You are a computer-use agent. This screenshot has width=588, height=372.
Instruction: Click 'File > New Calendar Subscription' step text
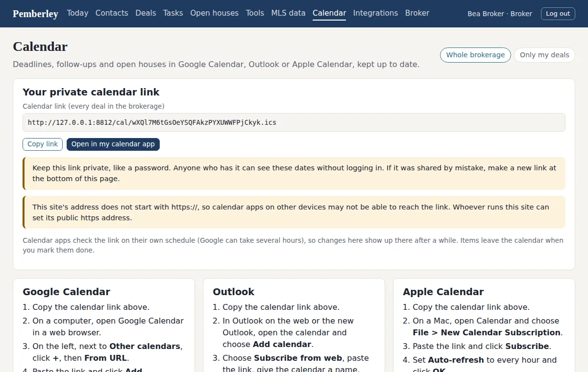point(487,332)
